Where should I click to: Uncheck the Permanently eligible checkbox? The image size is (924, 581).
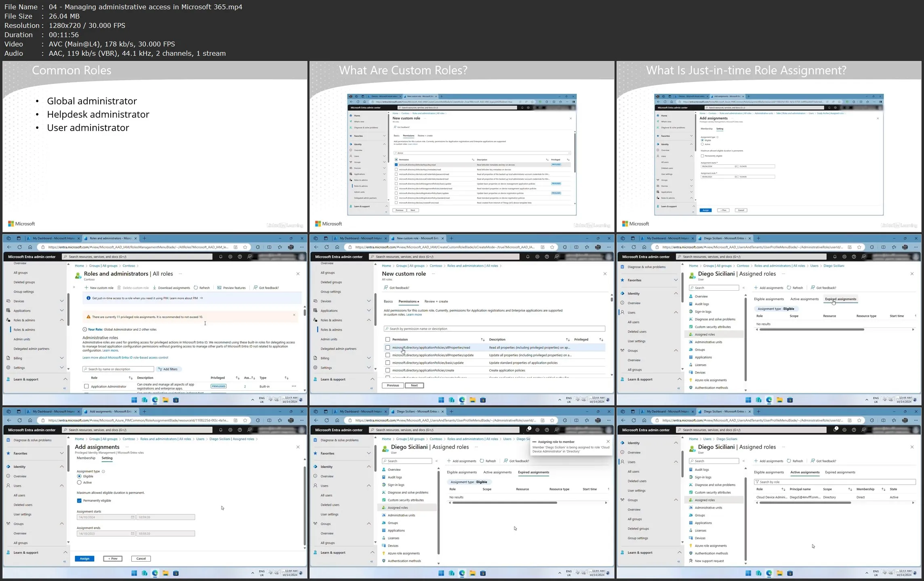point(79,501)
